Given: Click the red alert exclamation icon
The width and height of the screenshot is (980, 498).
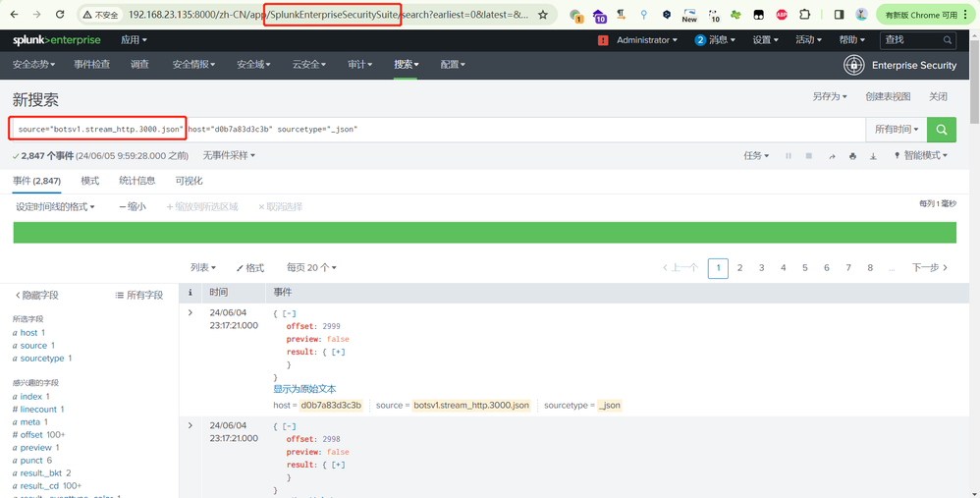Looking at the screenshot, I should 603,40.
